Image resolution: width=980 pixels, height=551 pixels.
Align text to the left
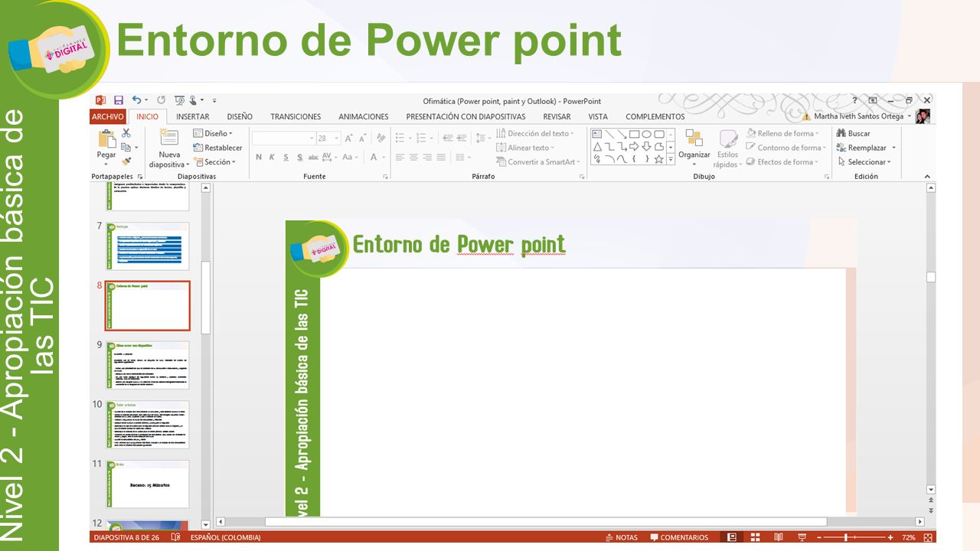click(400, 158)
